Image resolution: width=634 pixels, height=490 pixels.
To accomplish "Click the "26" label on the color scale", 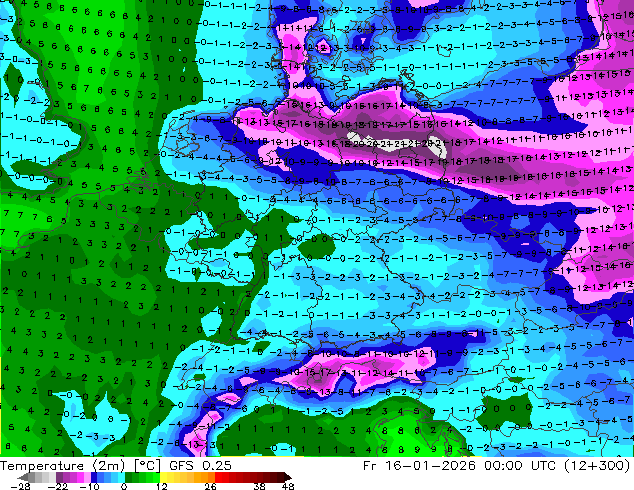I will coord(210,486).
